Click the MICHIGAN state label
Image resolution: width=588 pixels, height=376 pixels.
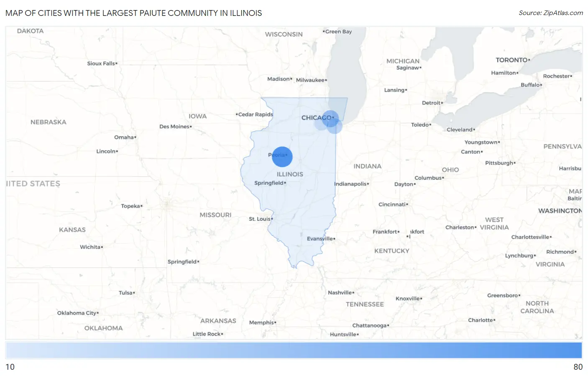pyautogui.click(x=403, y=61)
